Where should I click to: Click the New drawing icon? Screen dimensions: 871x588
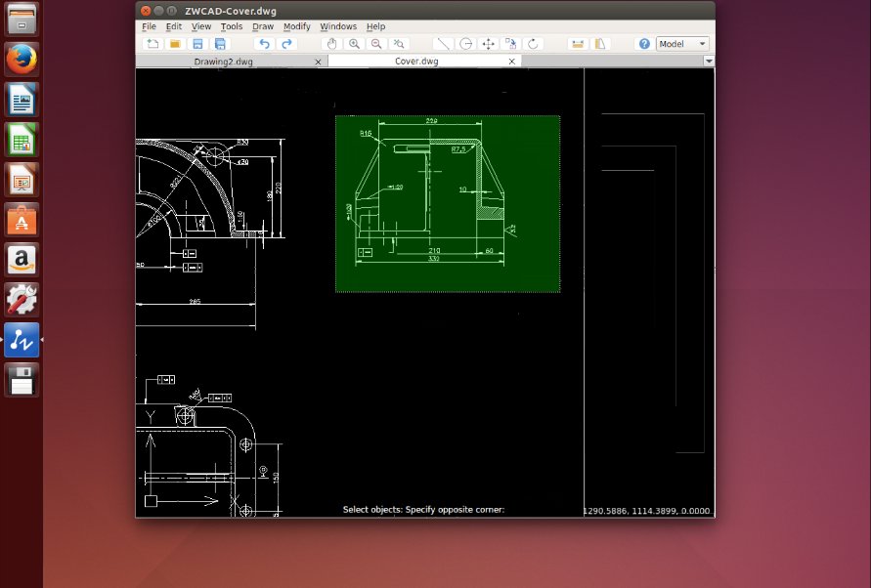point(152,44)
